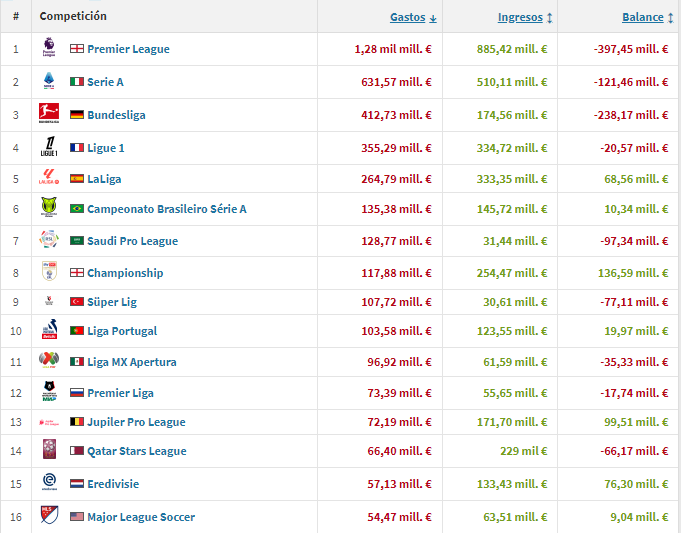Open the Süper Lig link
Viewport: 681px width, 533px height.
(x=112, y=302)
